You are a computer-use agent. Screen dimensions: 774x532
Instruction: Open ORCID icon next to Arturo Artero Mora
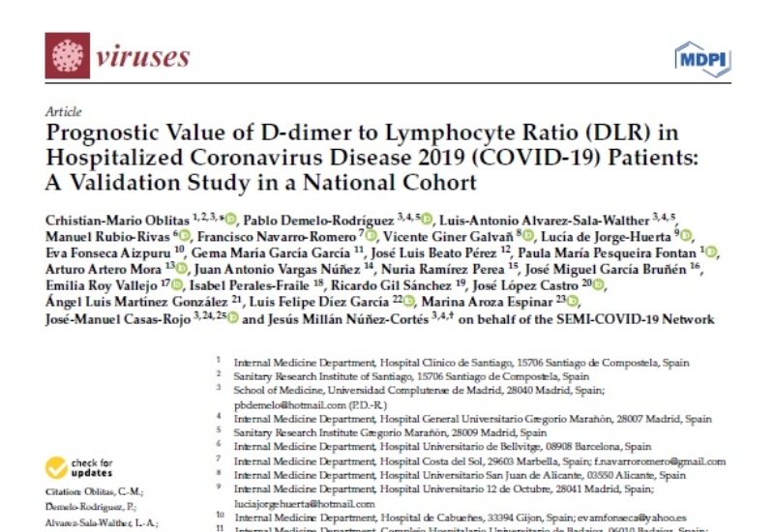click(182, 269)
